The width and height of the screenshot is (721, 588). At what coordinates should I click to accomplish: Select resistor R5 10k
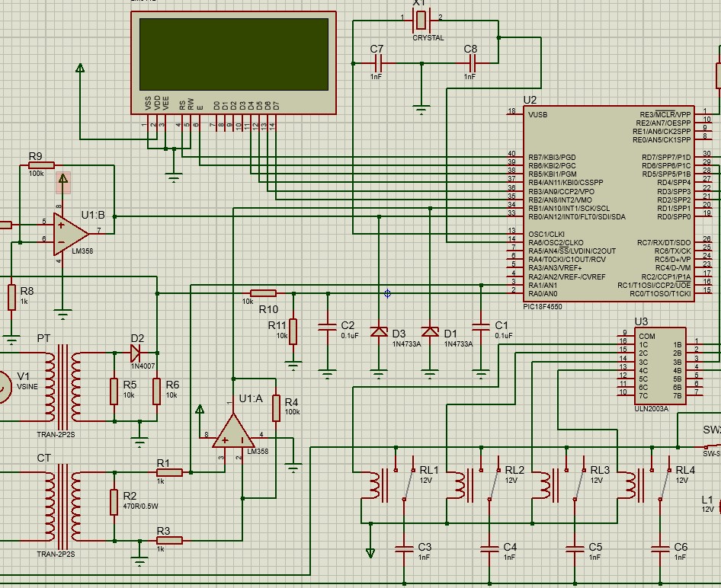click(114, 391)
